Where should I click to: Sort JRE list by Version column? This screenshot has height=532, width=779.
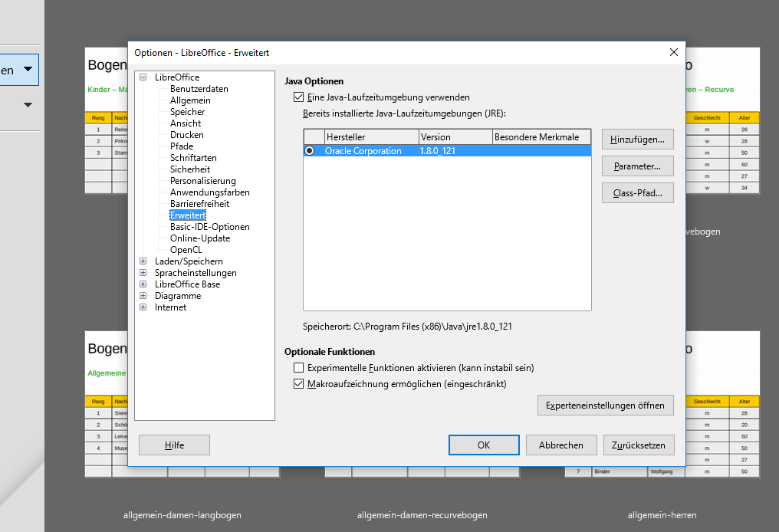[x=455, y=137]
